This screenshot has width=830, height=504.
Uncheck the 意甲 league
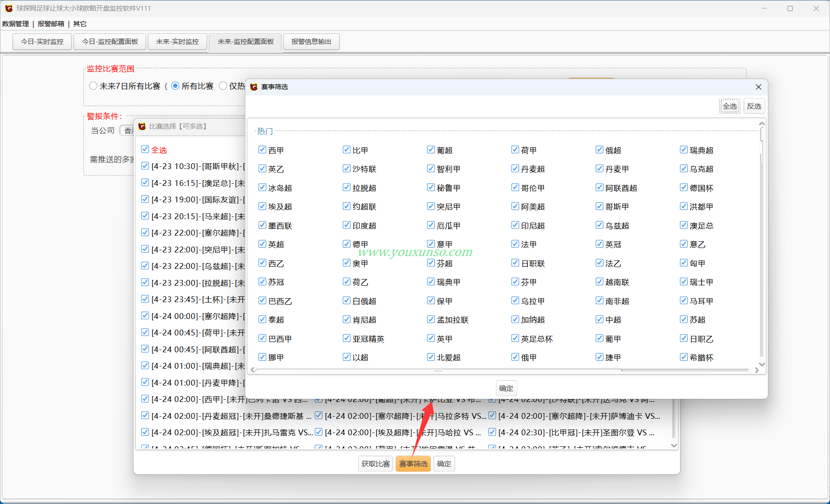click(431, 244)
